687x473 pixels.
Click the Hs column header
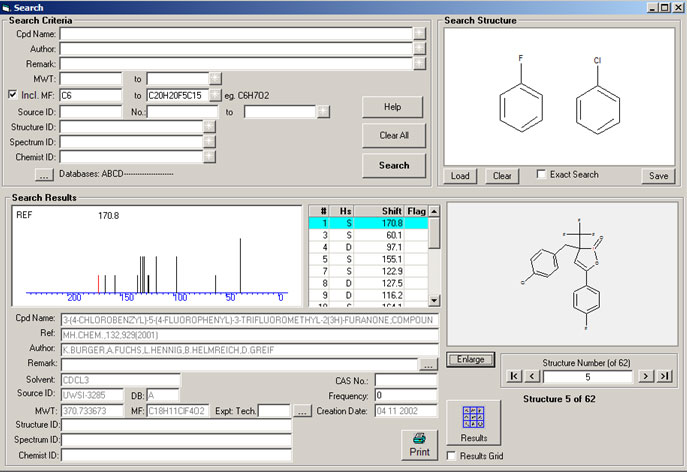click(x=346, y=211)
